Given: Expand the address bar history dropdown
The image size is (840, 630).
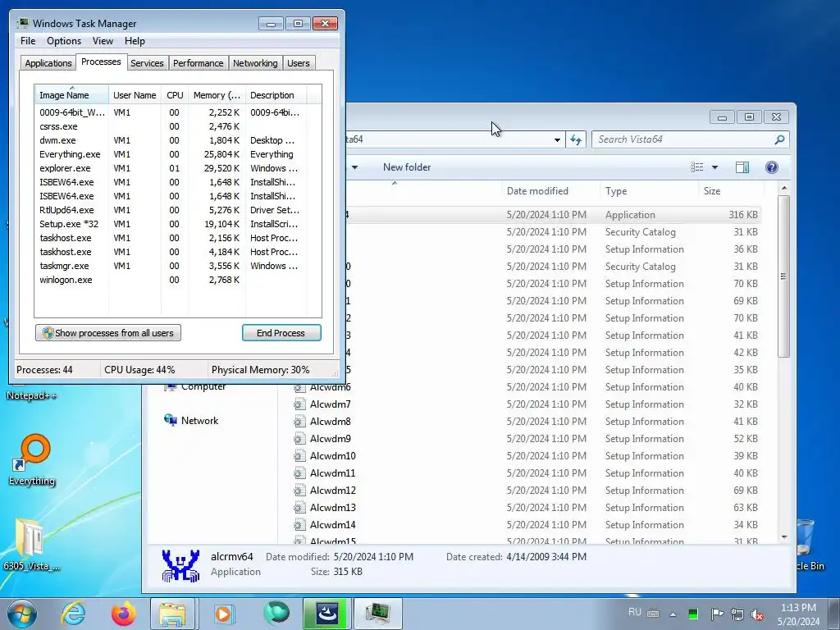Looking at the screenshot, I should tap(557, 139).
